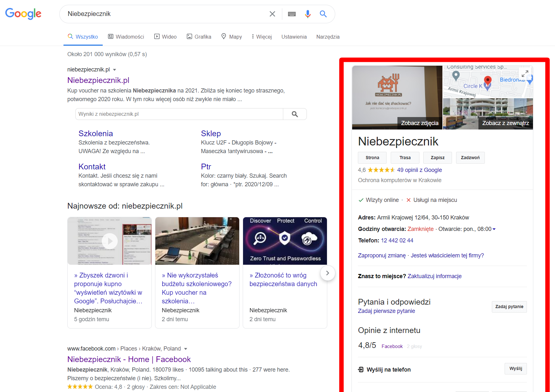The width and height of the screenshot is (555, 392).
Task: Open the on-screen keyboard icon
Action: pyautogui.click(x=292, y=14)
